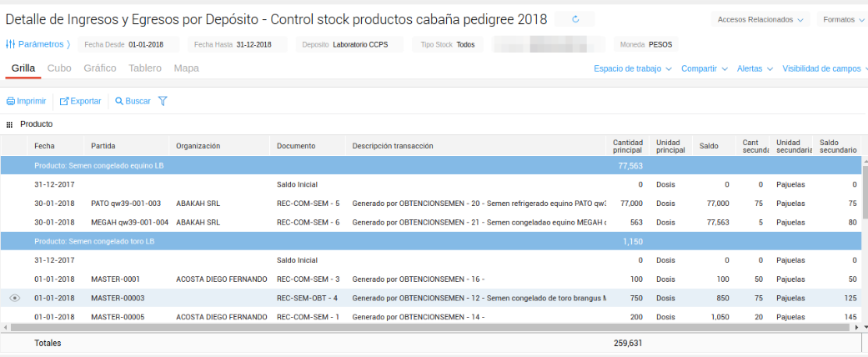
Task: Click the refresh icon beside the report title
Action: 575,18
